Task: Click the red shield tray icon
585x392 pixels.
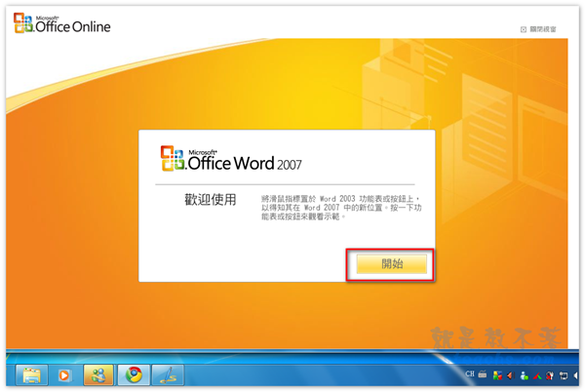Action: pos(550,375)
